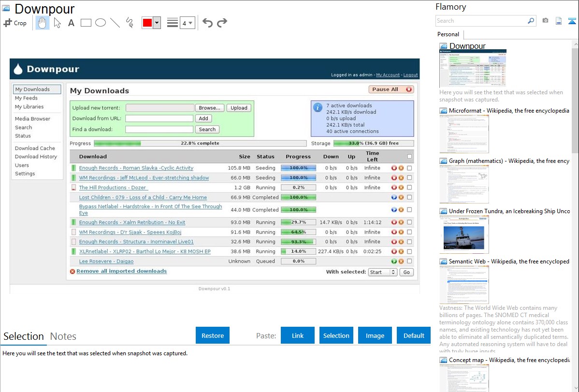Tick checkbox for WM Recordings D'r Sjaak row
This screenshot has width=579, height=392.
coord(409,232)
